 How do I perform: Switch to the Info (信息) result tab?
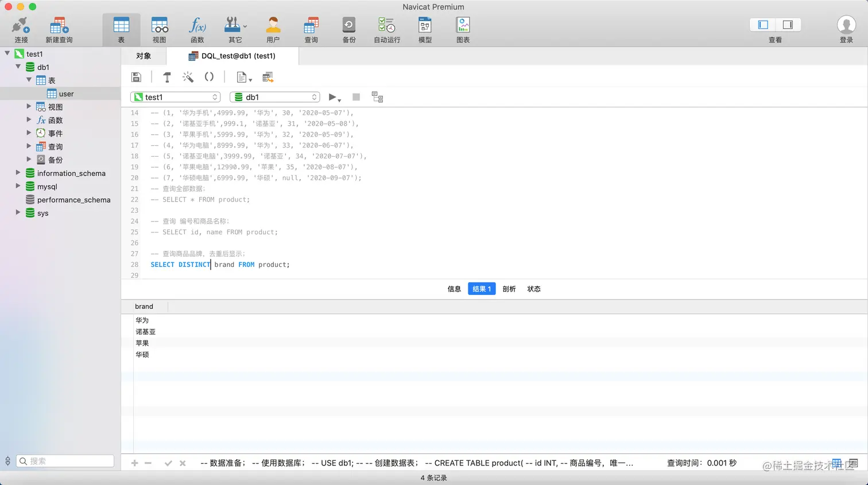coord(454,289)
